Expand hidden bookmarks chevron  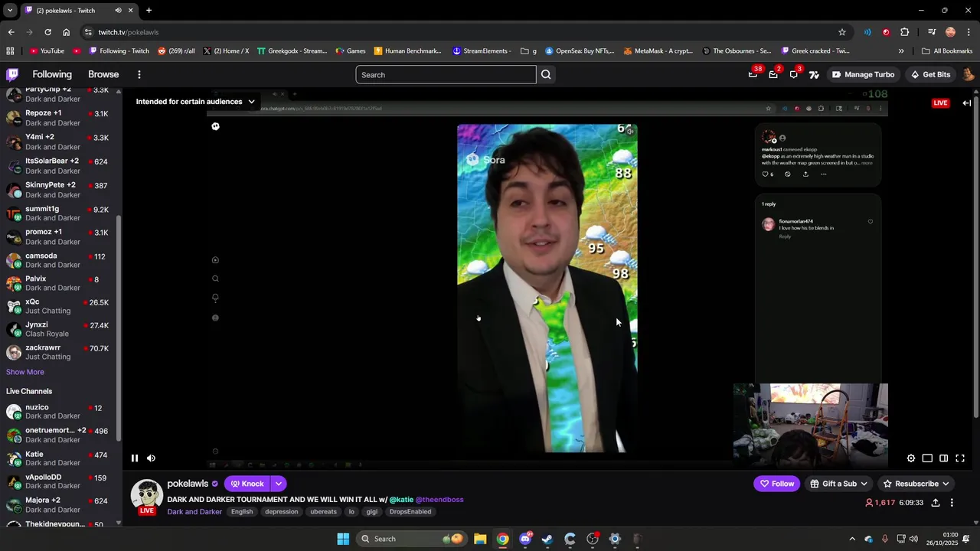[901, 51]
